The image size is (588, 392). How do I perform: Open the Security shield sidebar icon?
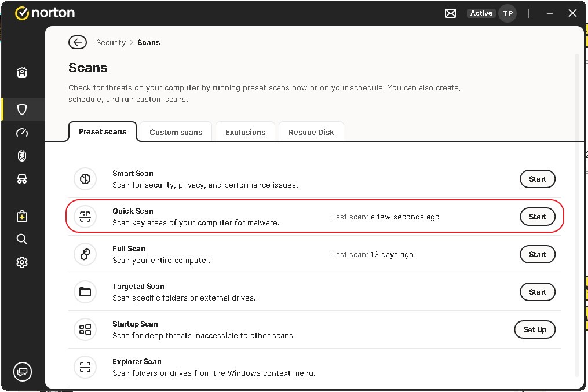pyautogui.click(x=22, y=109)
